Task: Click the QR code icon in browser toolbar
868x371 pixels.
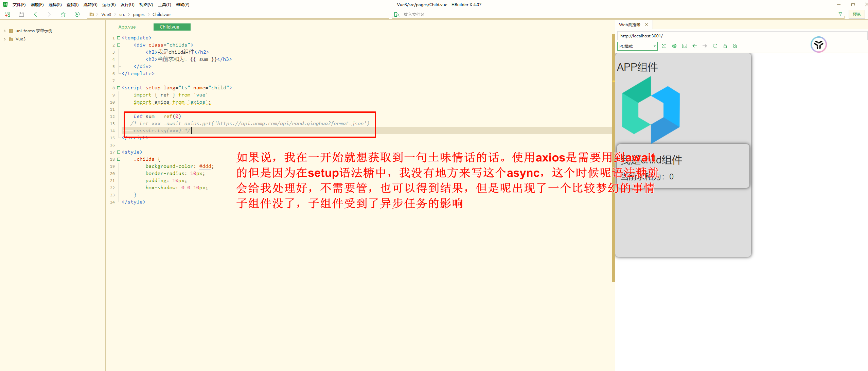Action: tap(735, 46)
